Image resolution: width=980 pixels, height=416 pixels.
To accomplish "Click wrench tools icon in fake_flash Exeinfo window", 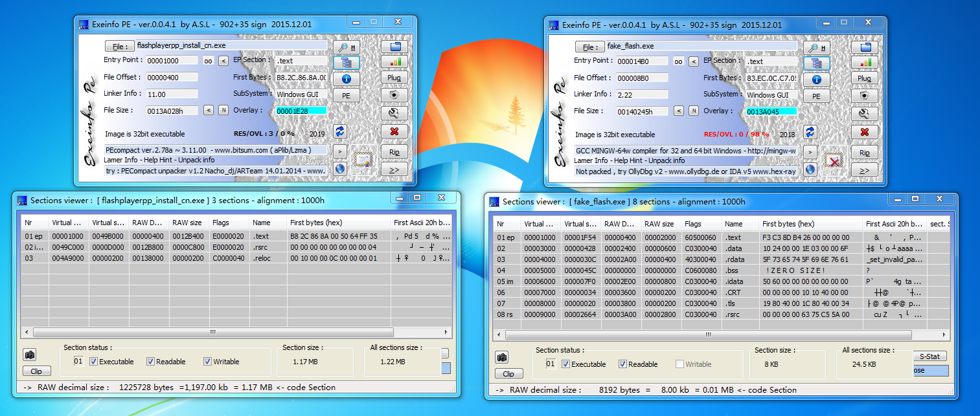I will coord(864,114).
